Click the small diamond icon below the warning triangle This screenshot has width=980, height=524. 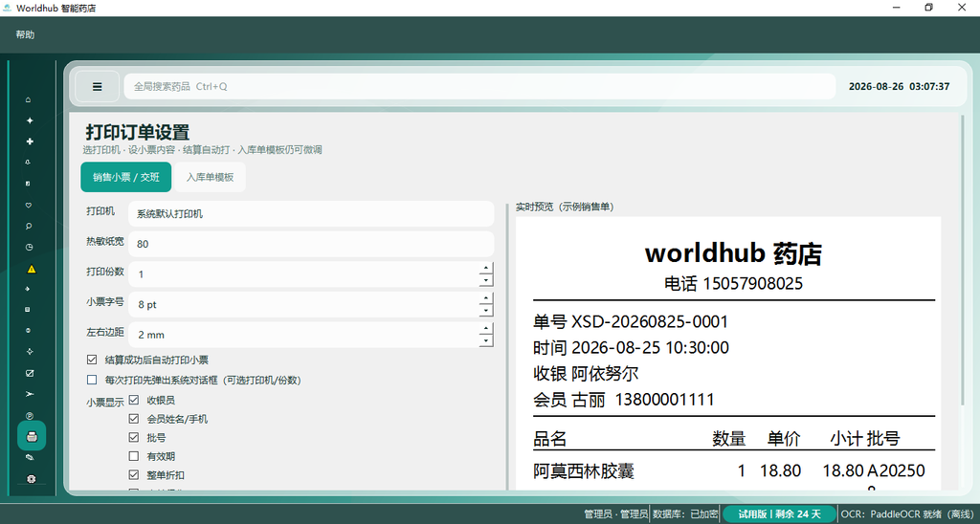click(x=29, y=289)
